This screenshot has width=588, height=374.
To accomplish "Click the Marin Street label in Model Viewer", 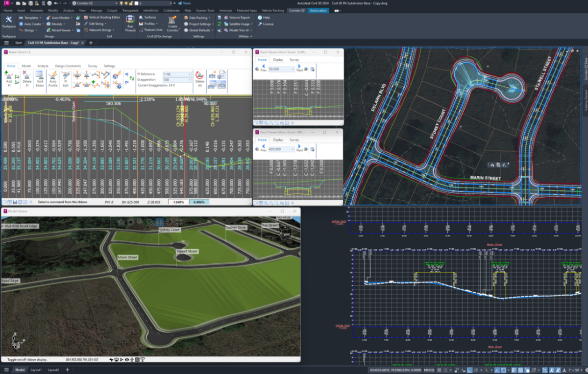I will pos(128,257).
